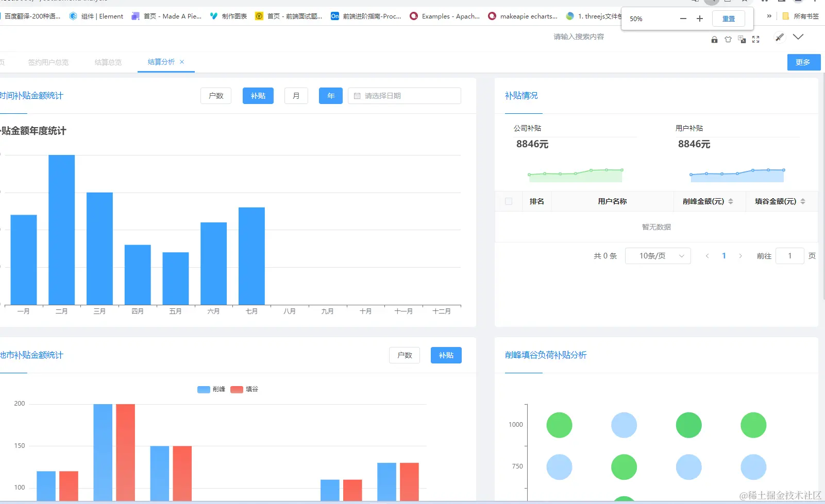Viewport: 825px width, 504px height.
Task: Open the 制作图表 bookmark
Action: pos(228,16)
